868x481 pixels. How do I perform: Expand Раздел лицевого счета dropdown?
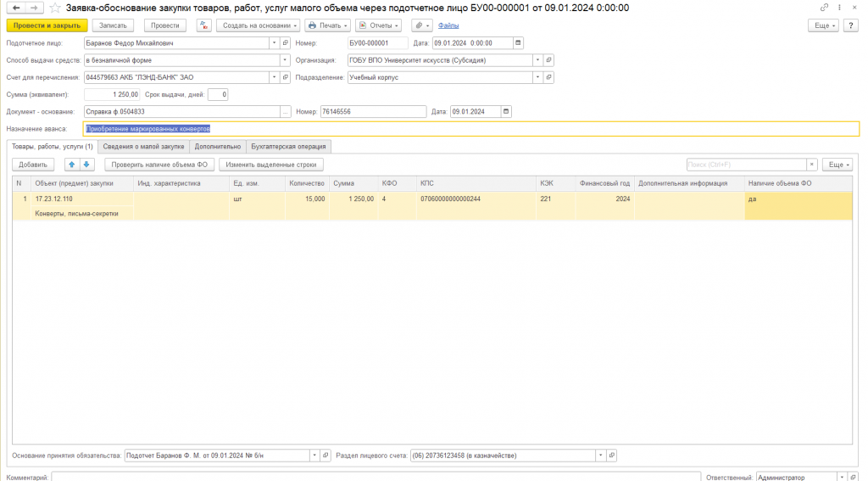pos(601,456)
